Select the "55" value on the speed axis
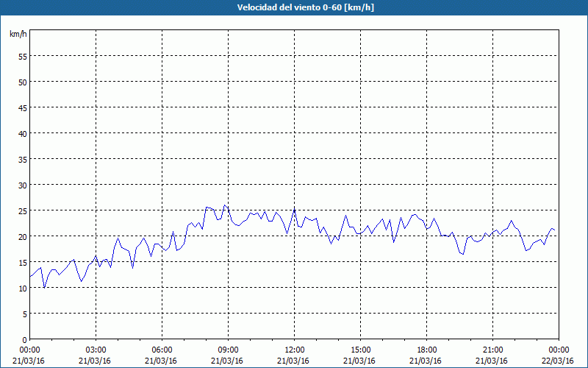The image size is (588, 368). [x=23, y=58]
